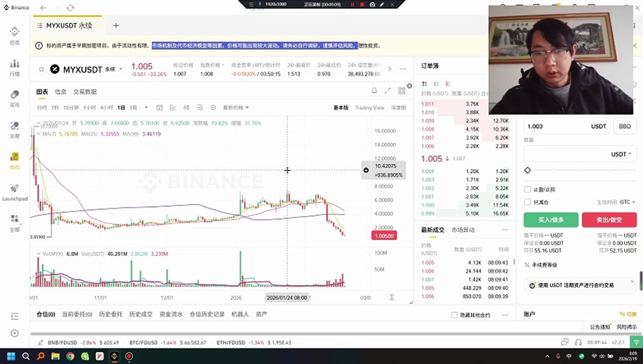
Task: Open the 风险揭示 risk disclosure link
Action: tap(627, 327)
